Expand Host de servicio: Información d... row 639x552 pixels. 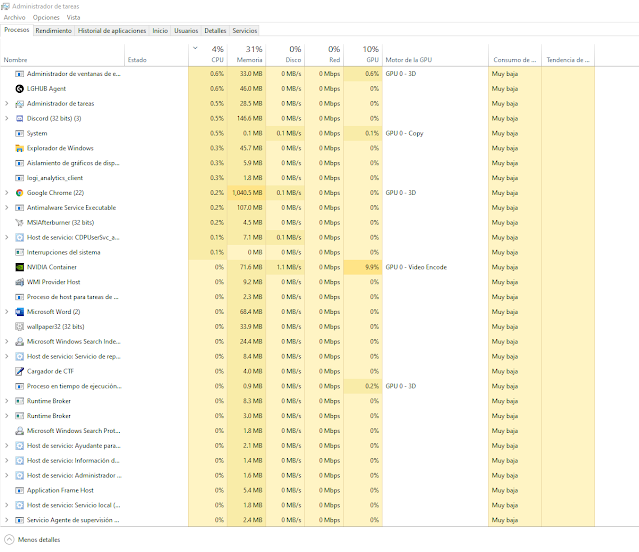pyautogui.click(x=7, y=460)
